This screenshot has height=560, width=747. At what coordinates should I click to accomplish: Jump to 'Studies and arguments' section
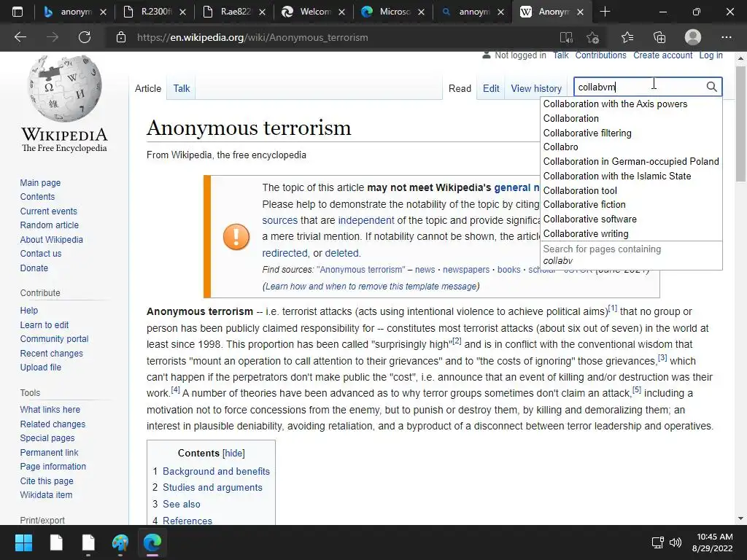[x=212, y=488]
